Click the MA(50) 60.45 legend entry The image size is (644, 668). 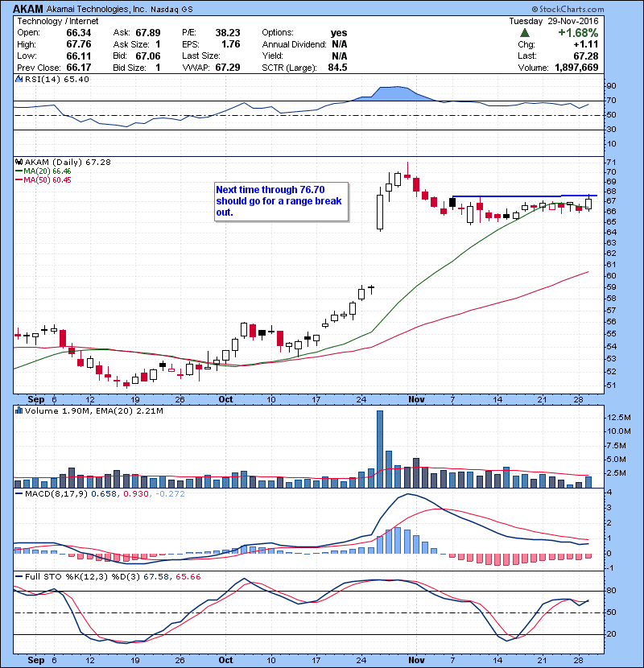tap(43, 180)
